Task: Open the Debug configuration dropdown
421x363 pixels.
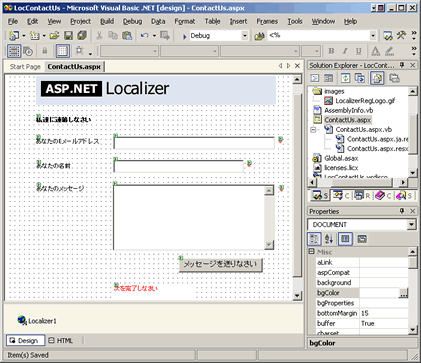Action: point(245,36)
